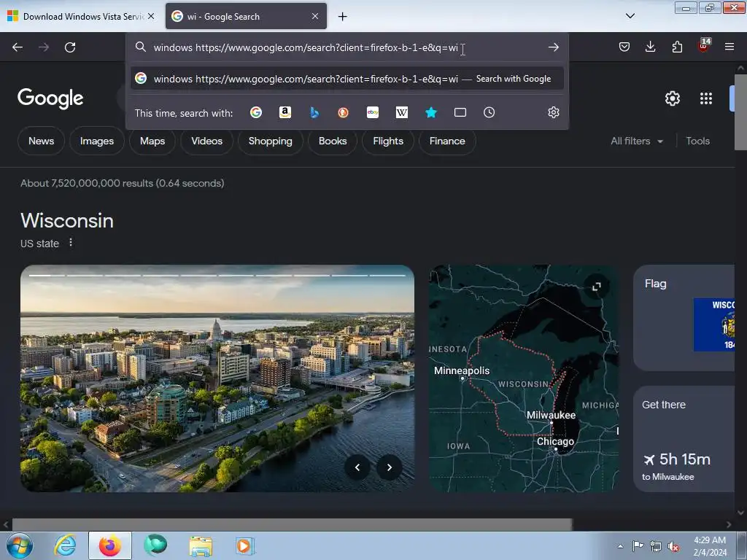Search this time with DuckDuckGo
The image size is (747, 560).
point(343,112)
